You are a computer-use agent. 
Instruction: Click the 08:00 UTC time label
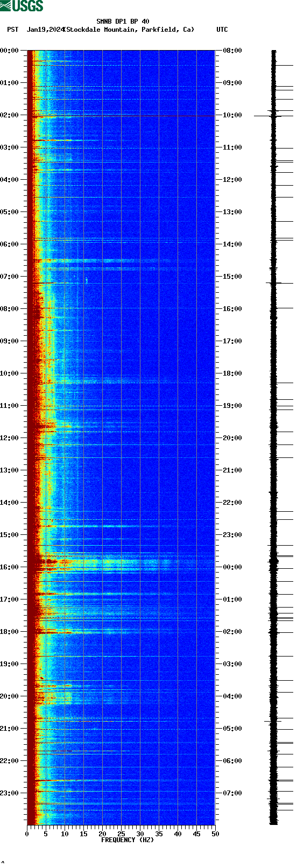(x=232, y=51)
